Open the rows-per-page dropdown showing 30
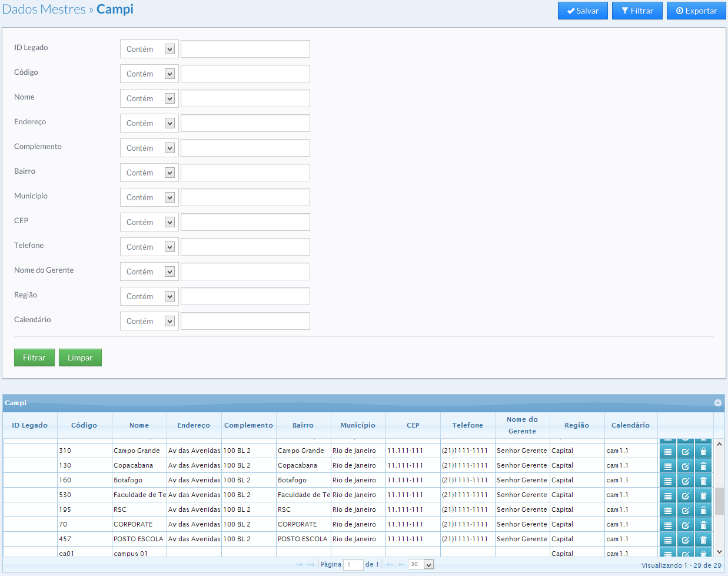728x576 pixels. [421, 564]
